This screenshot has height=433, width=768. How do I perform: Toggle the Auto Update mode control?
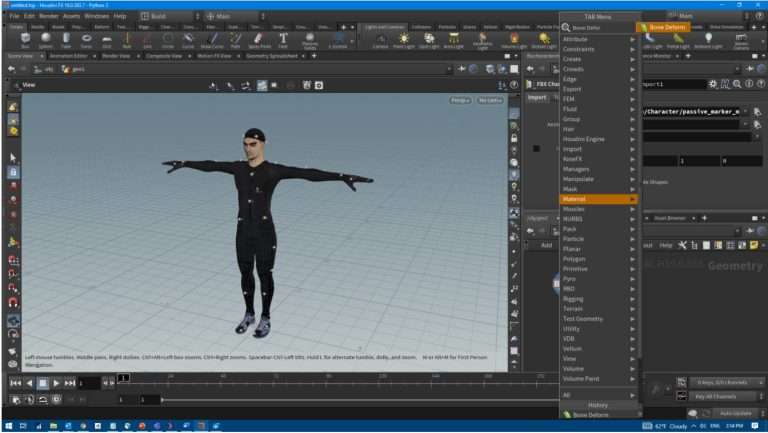pyautogui.click(x=736, y=413)
